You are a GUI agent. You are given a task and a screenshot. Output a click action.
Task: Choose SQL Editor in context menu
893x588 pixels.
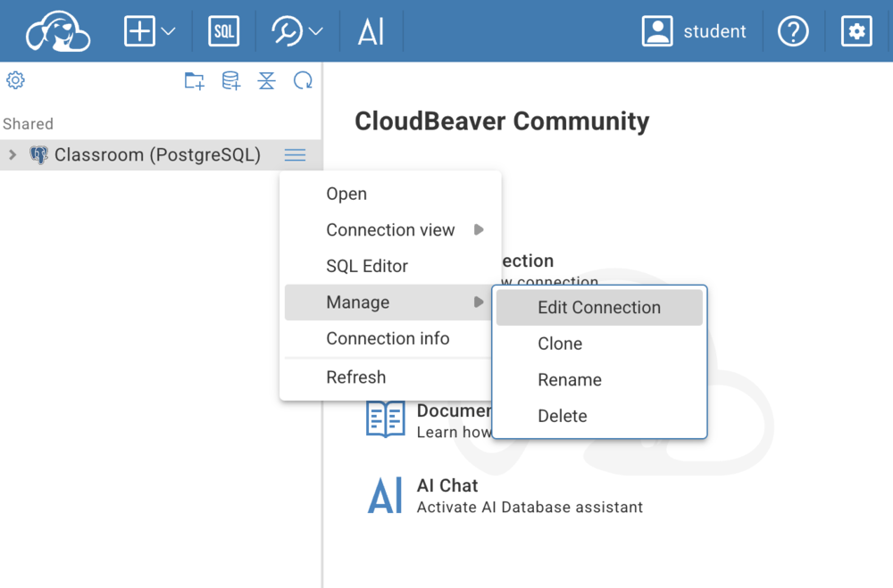tap(391, 266)
